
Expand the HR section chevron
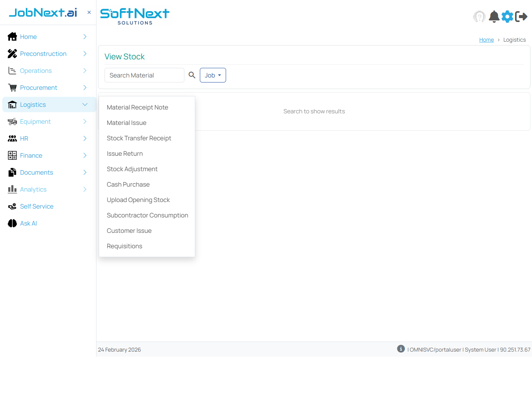[x=85, y=138]
